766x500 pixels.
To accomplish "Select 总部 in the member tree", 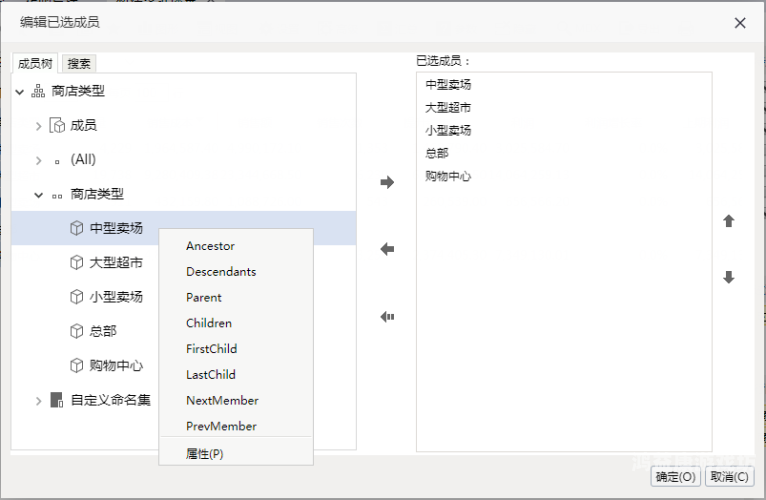I will coord(103,331).
